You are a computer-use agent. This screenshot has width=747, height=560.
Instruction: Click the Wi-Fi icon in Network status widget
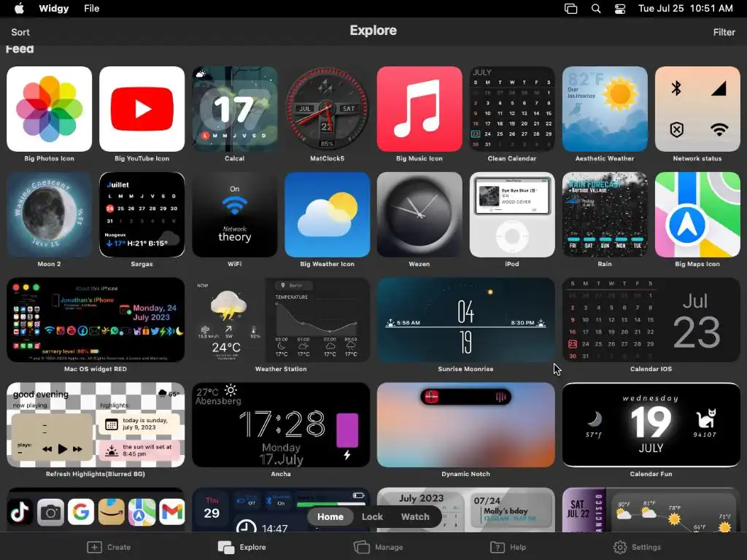[x=719, y=130]
